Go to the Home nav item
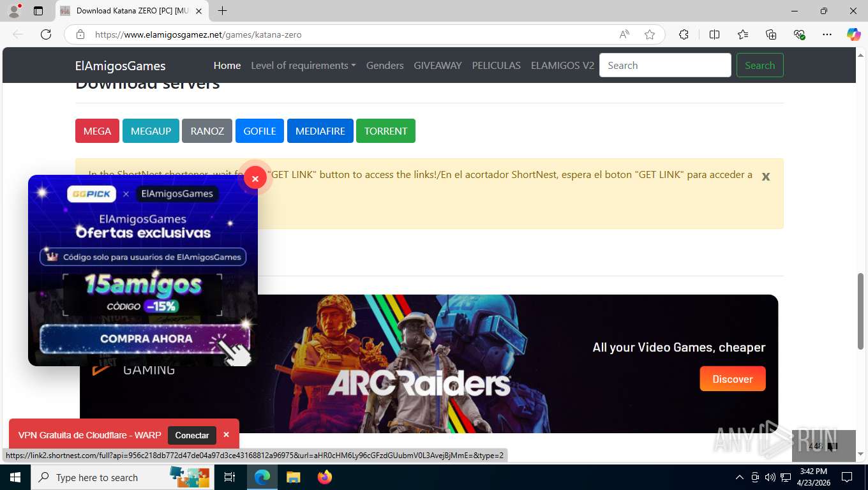The height and width of the screenshot is (490, 868). click(x=227, y=65)
